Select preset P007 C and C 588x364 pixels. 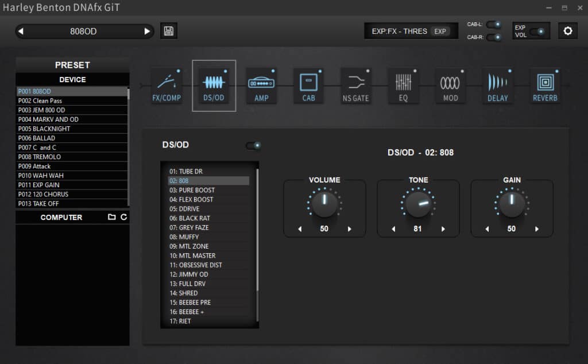72,148
